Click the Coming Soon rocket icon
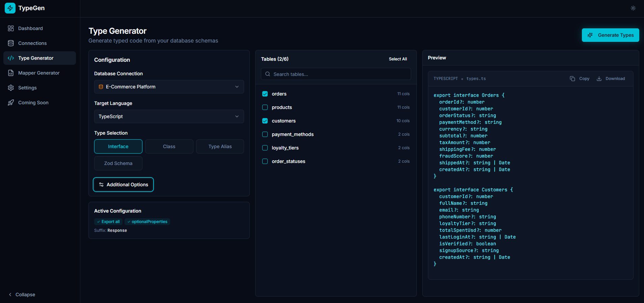Screen dimensions: 644x303 click(x=11, y=103)
